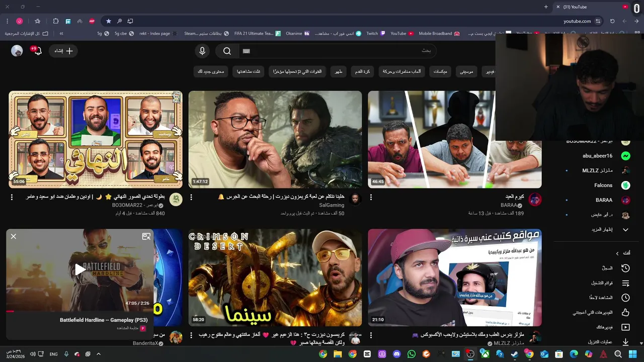Open Discord from the Windows taskbar

pyautogui.click(x=396, y=354)
